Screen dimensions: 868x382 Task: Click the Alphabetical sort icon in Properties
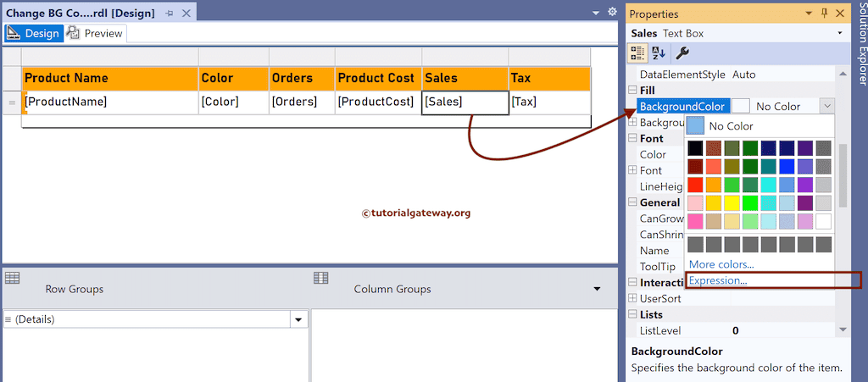pyautogui.click(x=659, y=53)
